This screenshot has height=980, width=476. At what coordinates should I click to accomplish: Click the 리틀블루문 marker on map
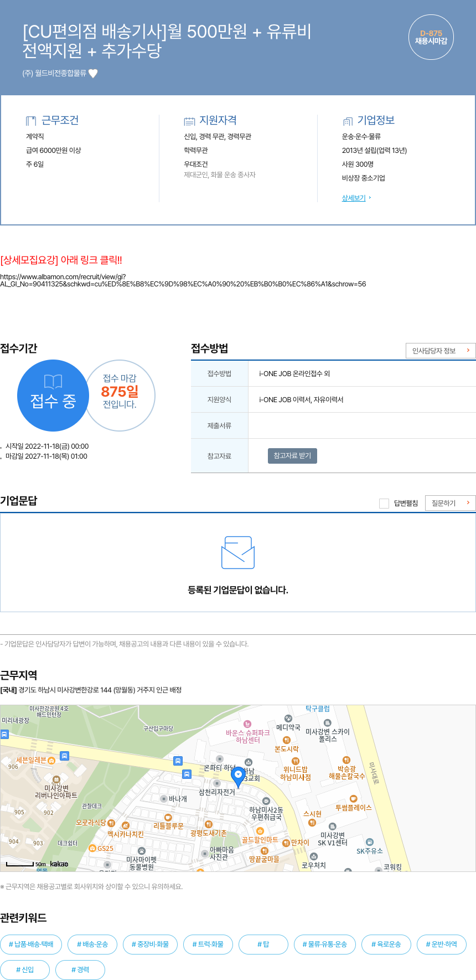pos(168,817)
